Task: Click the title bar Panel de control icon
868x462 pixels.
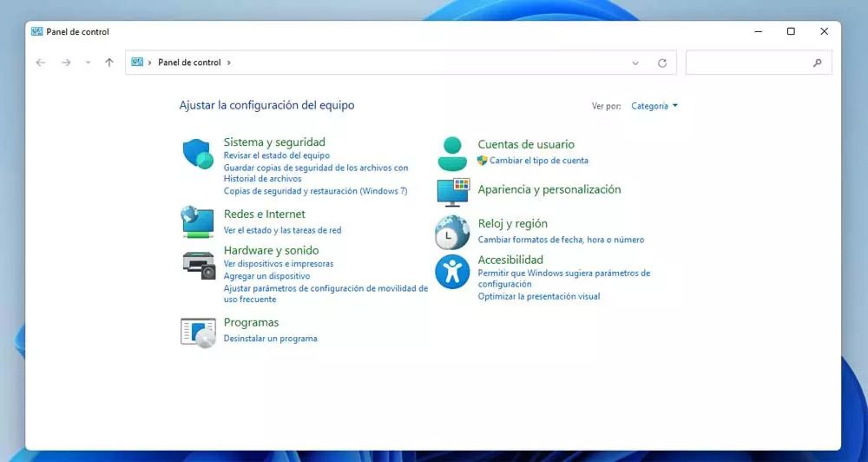Action: pyautogui.click(x=37, y=31)
